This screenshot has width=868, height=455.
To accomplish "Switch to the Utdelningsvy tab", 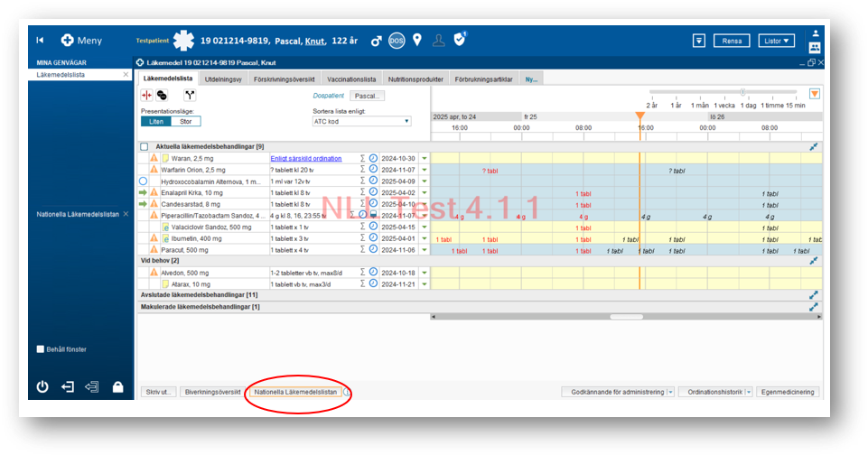I will [224, 79].
